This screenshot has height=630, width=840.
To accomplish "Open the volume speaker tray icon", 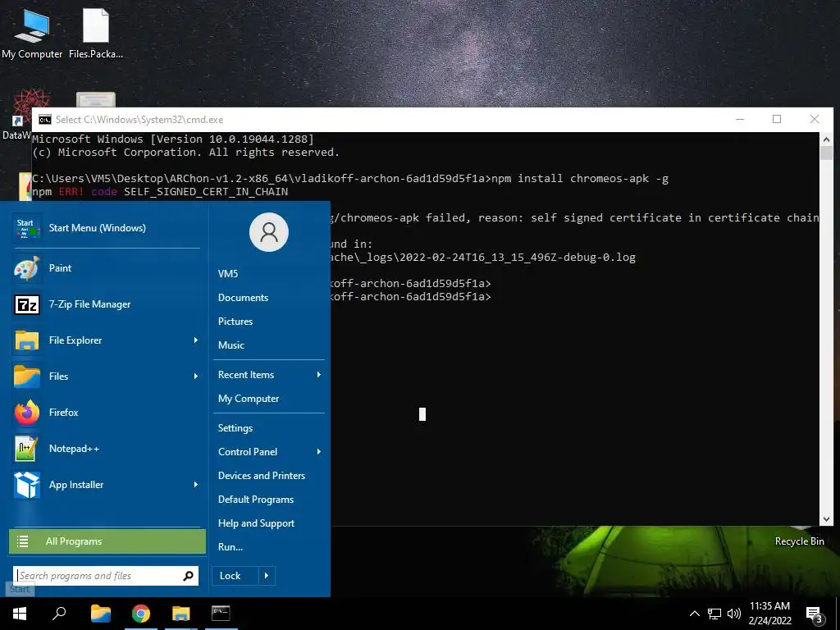I will click(x=734, y=614).
